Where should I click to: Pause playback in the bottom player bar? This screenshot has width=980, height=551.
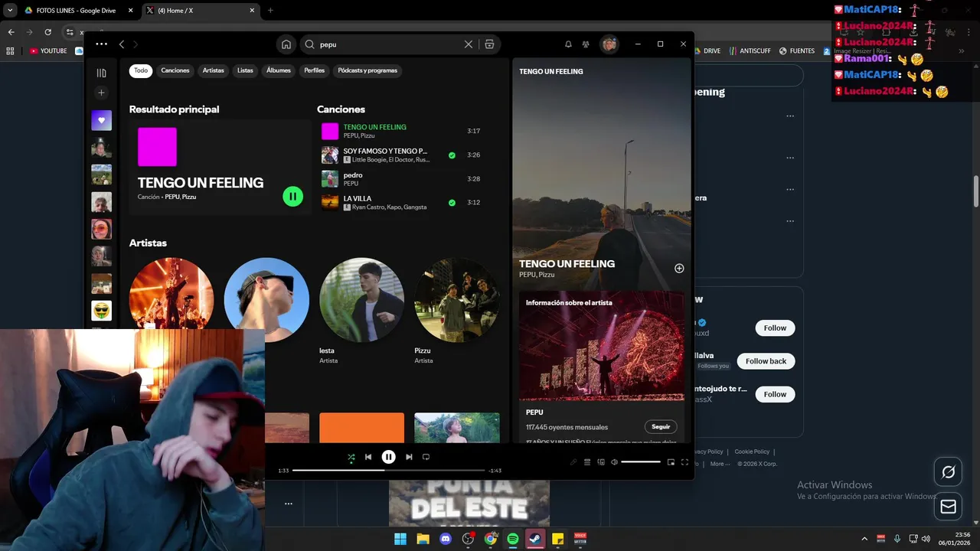(x=389, y=457)
